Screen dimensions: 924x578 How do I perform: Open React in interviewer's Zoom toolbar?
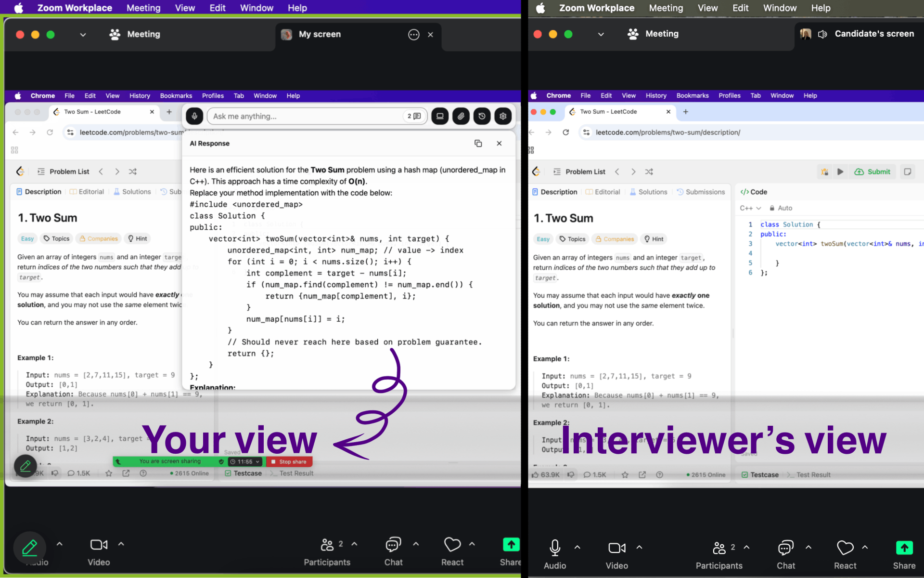[x=845, y=554]
